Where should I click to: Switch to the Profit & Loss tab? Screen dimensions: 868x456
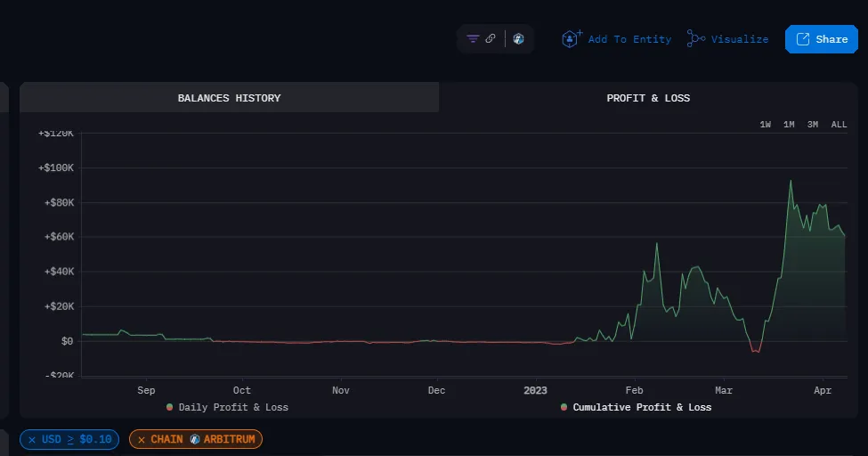(648, 97)
